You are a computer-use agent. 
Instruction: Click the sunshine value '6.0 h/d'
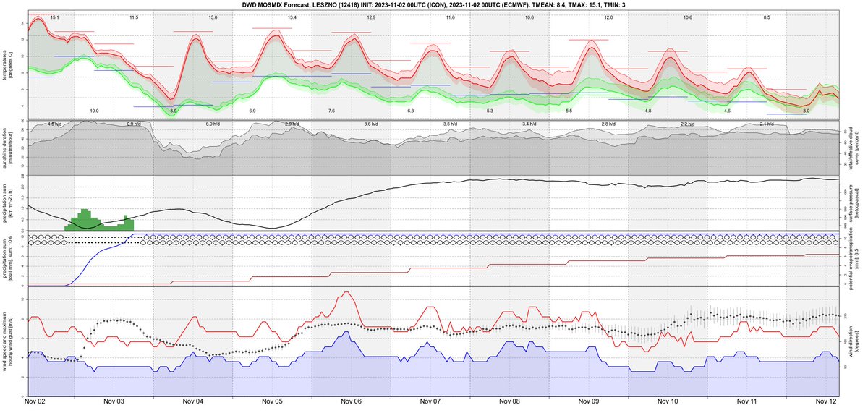pos(213,124)
